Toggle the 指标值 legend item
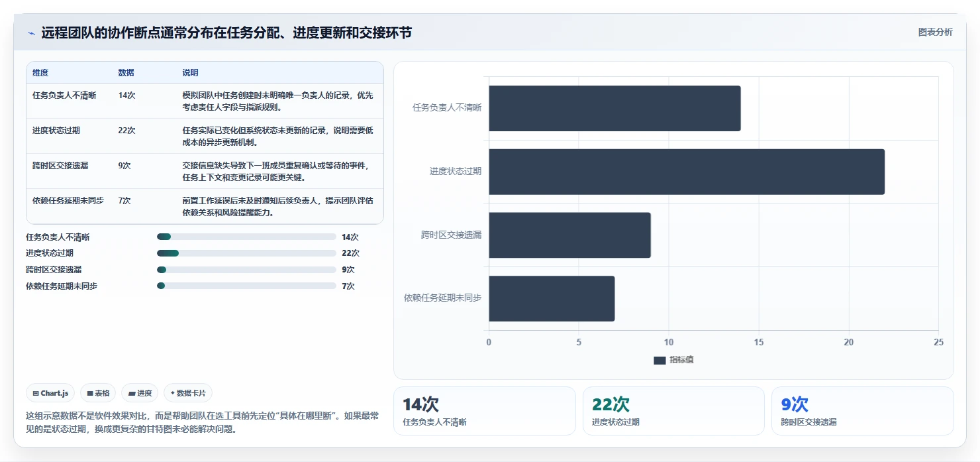This screenshot has width=980, height=462. pyautogui.click(x=673, y=360)
